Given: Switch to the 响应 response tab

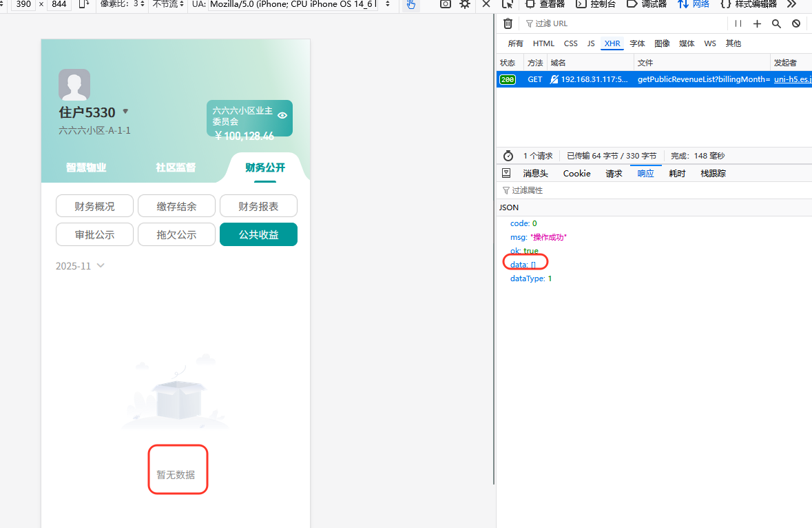Looking at the screenshot, I should point(645,173).
